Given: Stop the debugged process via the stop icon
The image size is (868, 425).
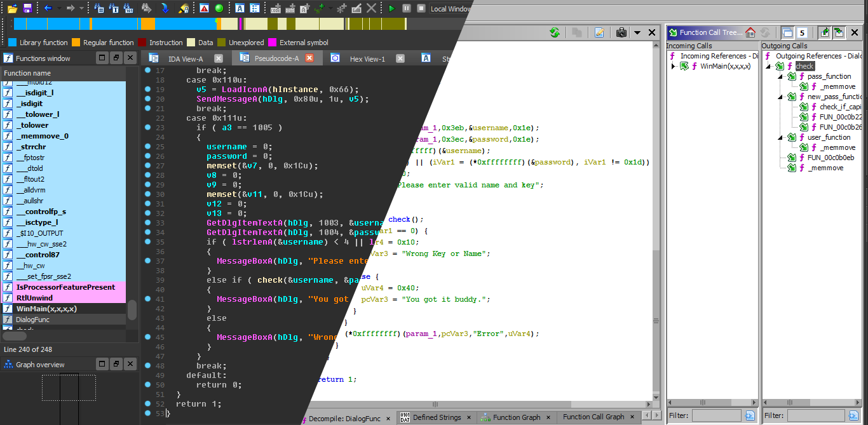Looking at the screenshot, I should coord(421,8).
